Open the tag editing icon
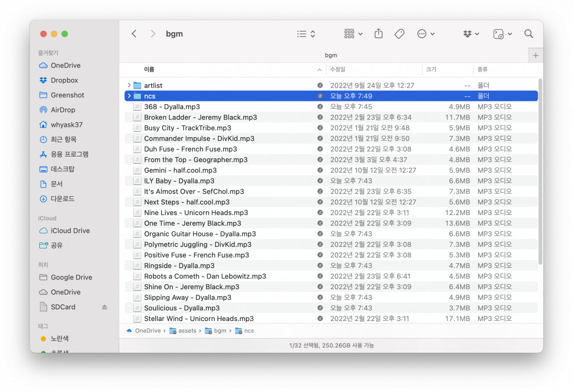 [x=399, y=34]
